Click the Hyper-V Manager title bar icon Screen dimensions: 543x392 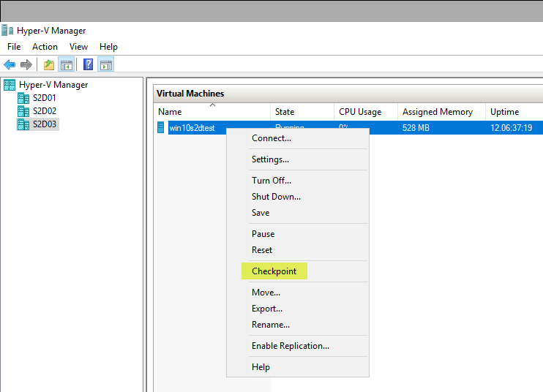7,31
